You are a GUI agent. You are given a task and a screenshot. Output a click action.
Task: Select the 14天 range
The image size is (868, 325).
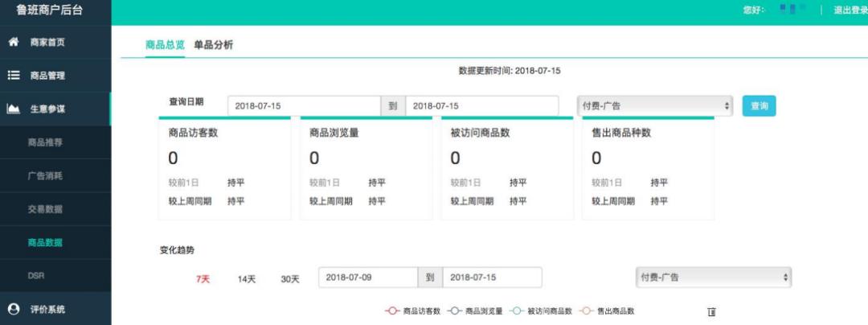pos(247,279)
